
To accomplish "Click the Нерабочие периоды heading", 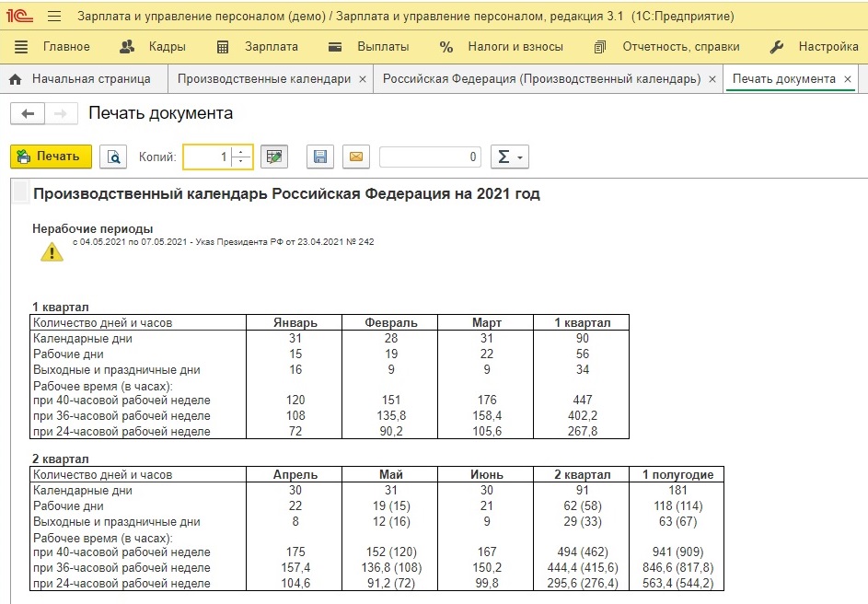I will click(x=92, y=228).
